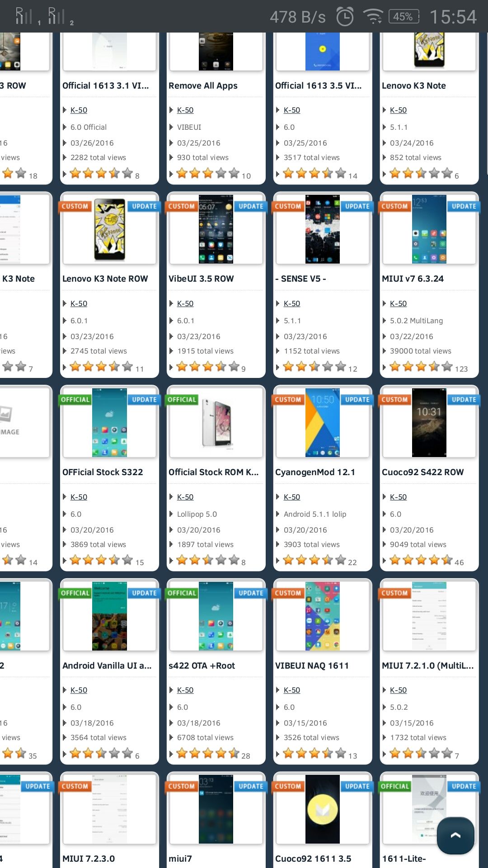
Task: Click the CUSTOM badge on Lenovo K3 Note ROW
Action: (75, 206)
